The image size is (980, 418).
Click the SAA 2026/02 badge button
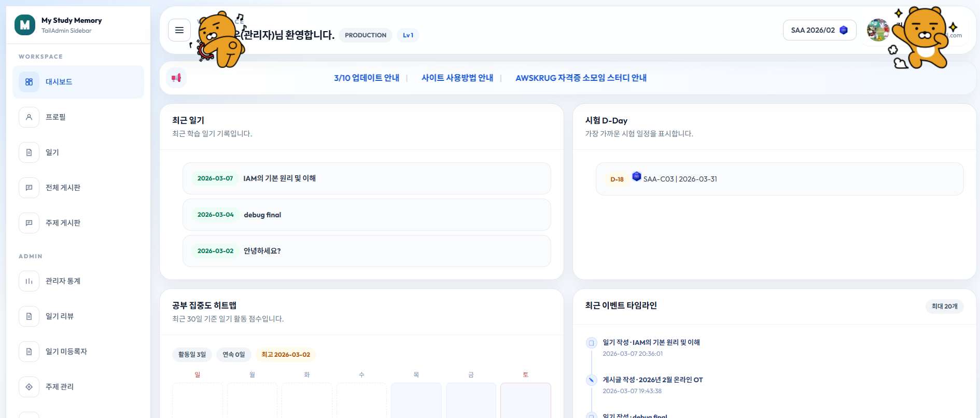819,30
